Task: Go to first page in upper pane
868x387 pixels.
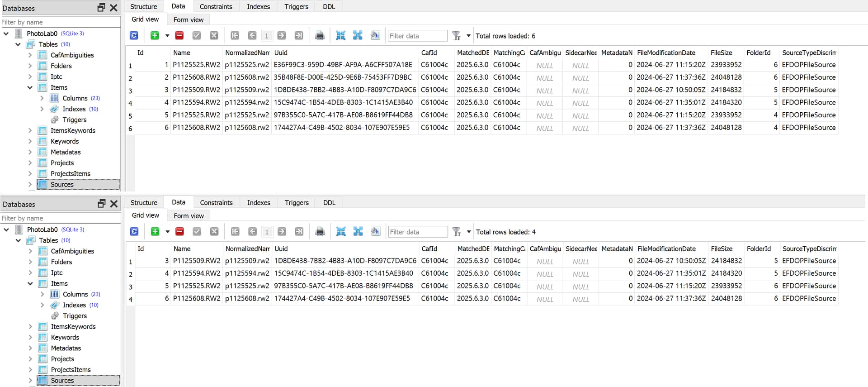Action: coord(235,36)
